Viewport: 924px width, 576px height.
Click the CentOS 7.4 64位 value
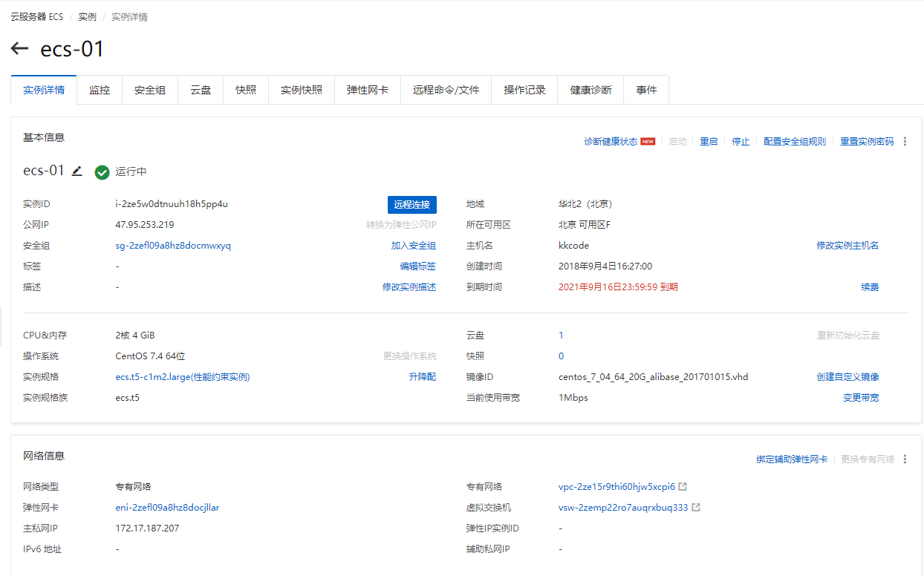150,356
